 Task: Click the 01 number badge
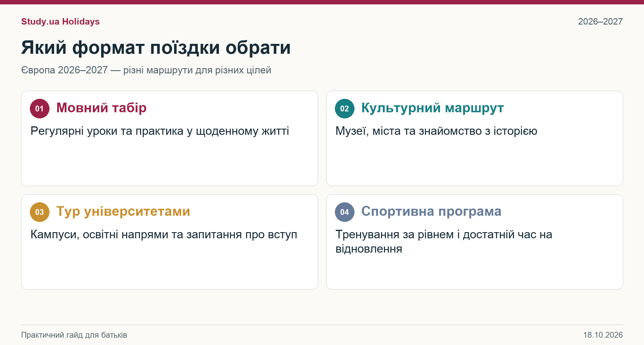(x=40, y=108)
